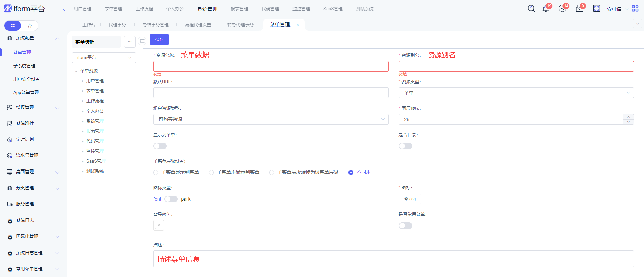Open the notification bell with 19 alerts
644x277 pixels.
coord(546,9)
